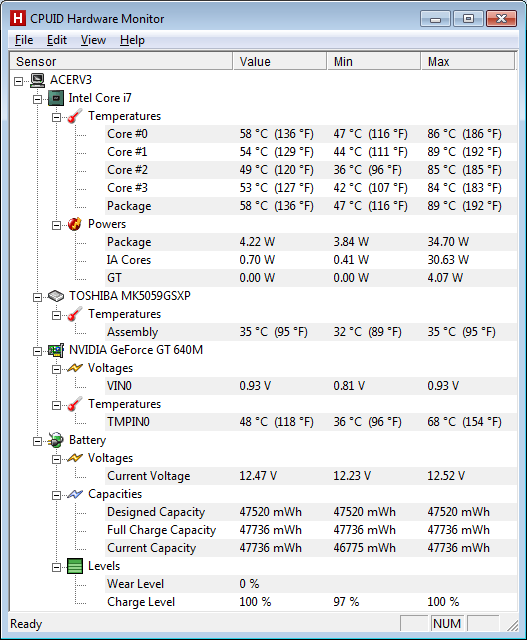Click the Ready status bar text

[26, 624]
